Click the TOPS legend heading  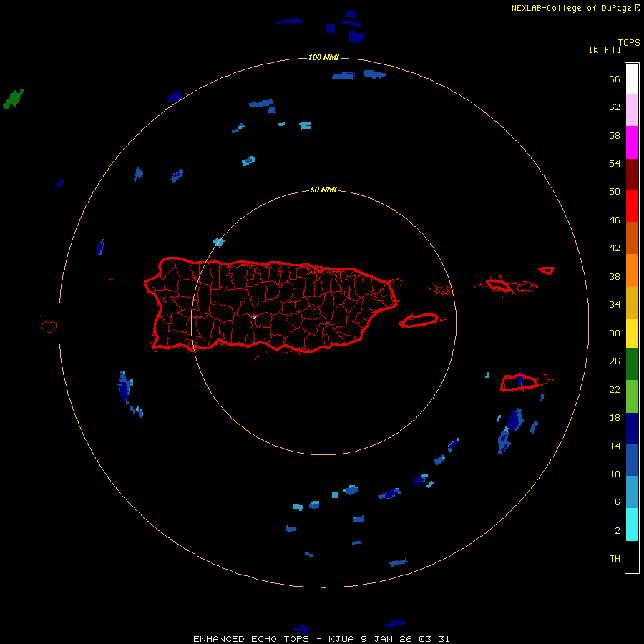coord(629,42)
